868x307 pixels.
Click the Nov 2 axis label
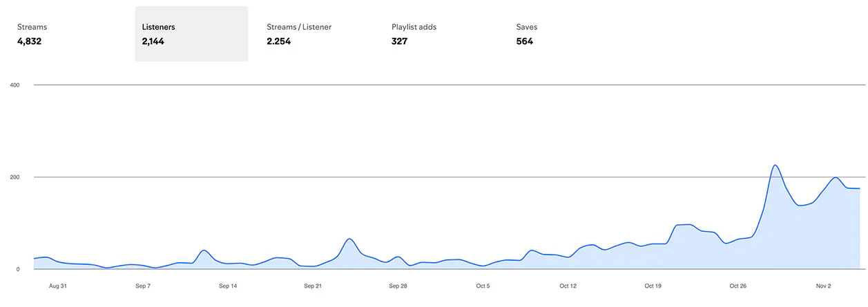click(823, 286)
